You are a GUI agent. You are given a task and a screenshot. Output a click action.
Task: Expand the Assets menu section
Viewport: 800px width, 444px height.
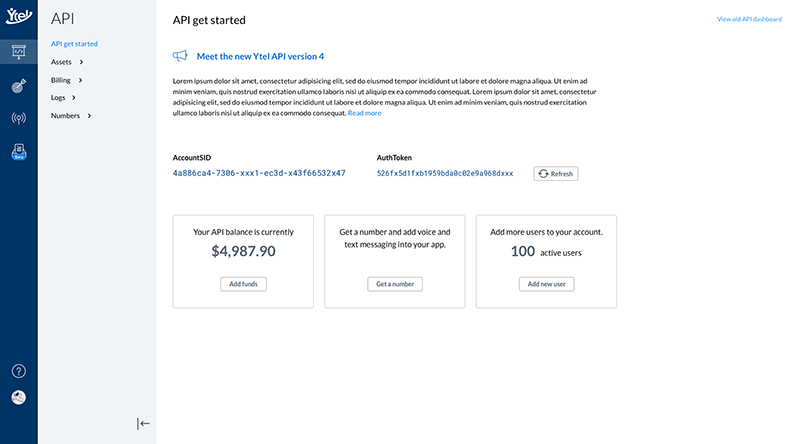(66, 62)
